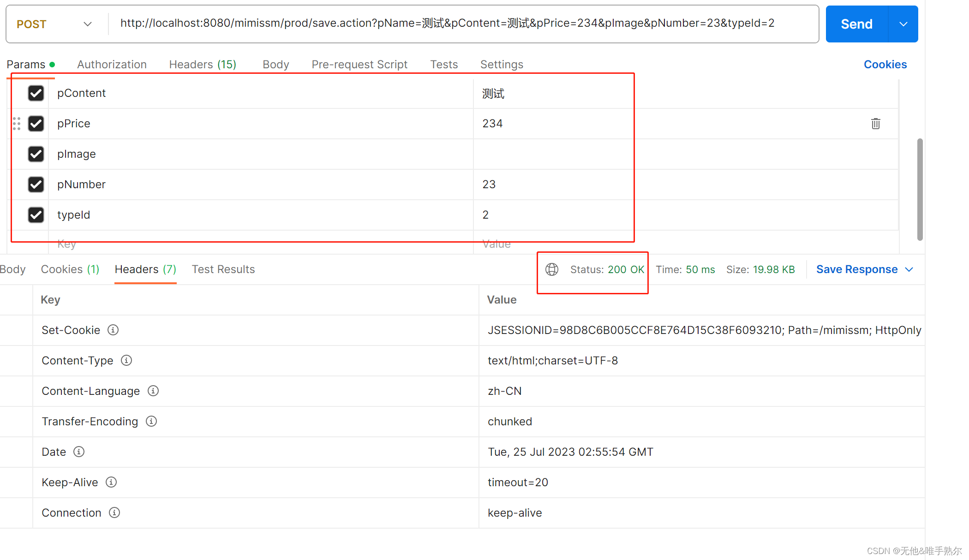Screen dimensions: 969x560
Task: Open the Cookies link
Action: [x=885, y=64]
